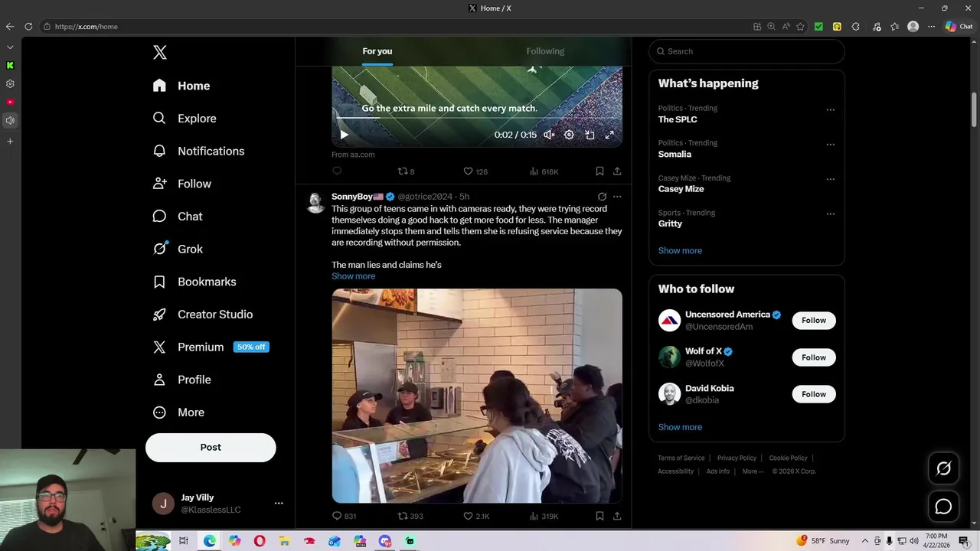Open more options on SonnyBoy's post
This screenshot has width=980, height=551.
pyautogui.click(x=617, y=197)
